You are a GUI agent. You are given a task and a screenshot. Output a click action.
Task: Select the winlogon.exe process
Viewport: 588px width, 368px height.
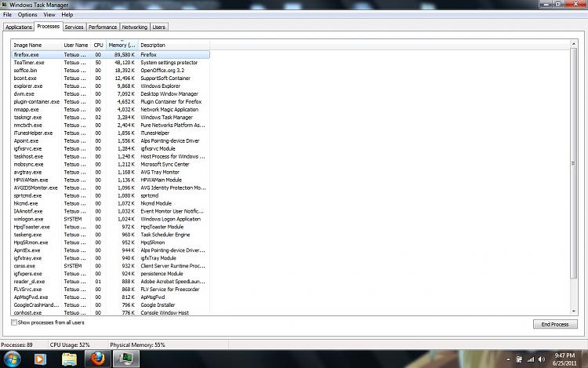(x=111, y=219)
